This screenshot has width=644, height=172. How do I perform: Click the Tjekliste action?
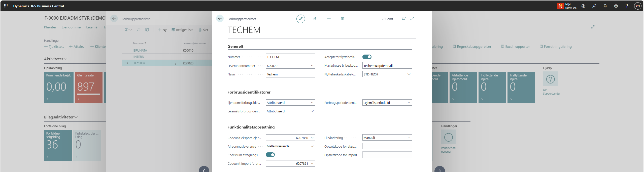pyautogui.click(x=54, y=47)
